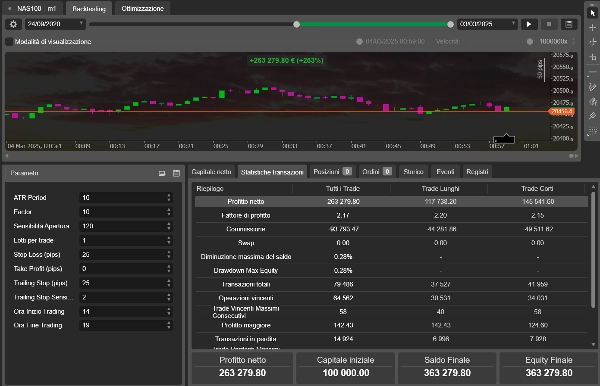Open the Eventi tab

[445, 172]
